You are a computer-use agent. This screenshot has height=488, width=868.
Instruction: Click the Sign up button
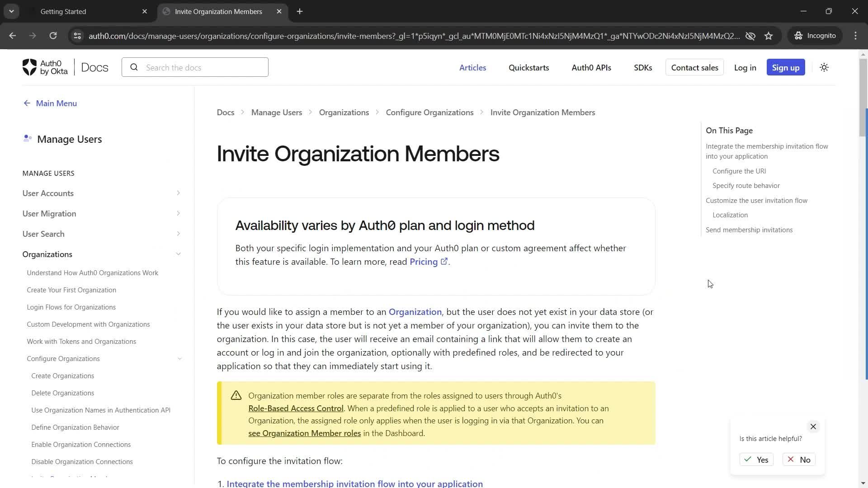pos(785,67)
